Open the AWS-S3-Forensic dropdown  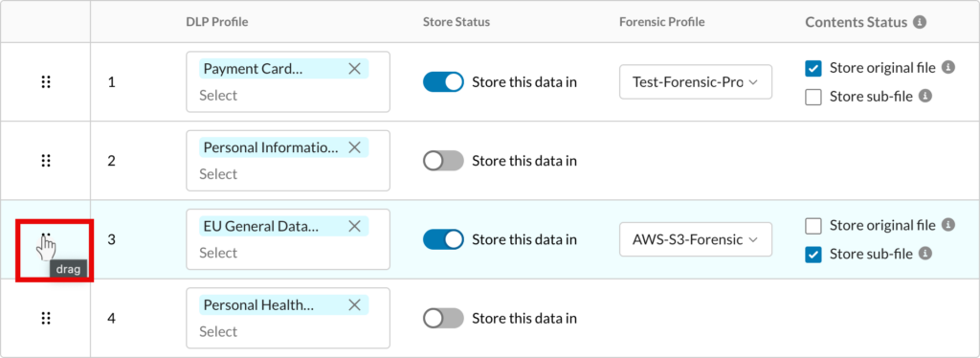point(696,239)
